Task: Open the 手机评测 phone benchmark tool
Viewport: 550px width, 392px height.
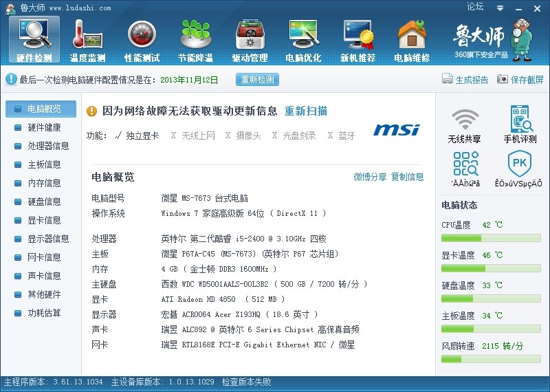Action: point(520,125)
